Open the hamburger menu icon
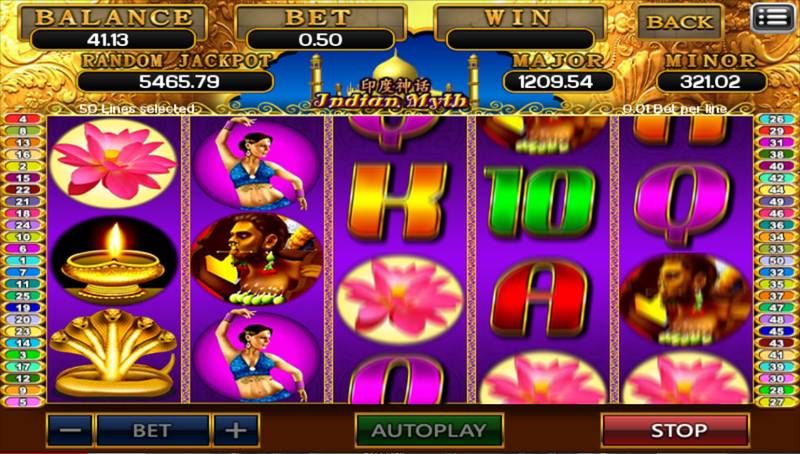This screenshot has height=454, width=800. [x=773, y=18]
